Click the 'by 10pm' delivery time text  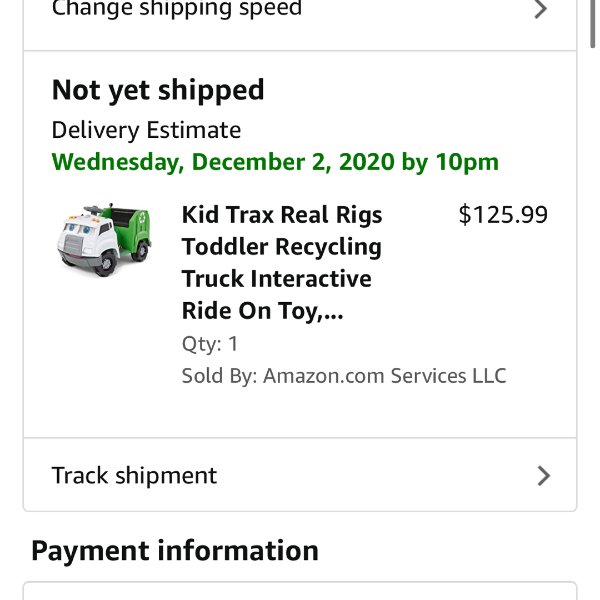[450, 162]
